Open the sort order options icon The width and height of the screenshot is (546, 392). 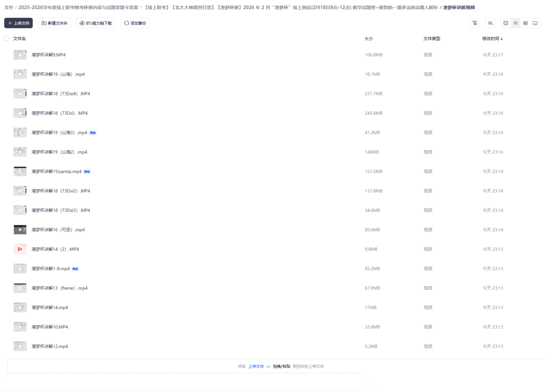tap(490, 23)
